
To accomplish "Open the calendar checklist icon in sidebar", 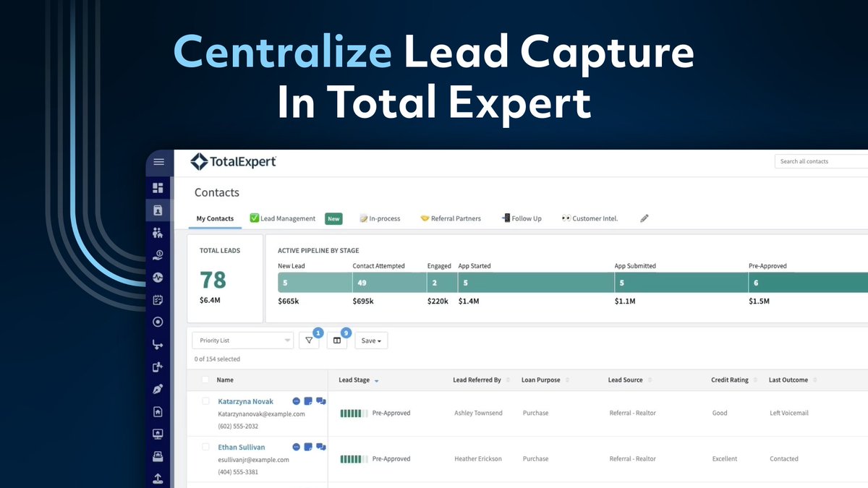I will tap(158, 300).
